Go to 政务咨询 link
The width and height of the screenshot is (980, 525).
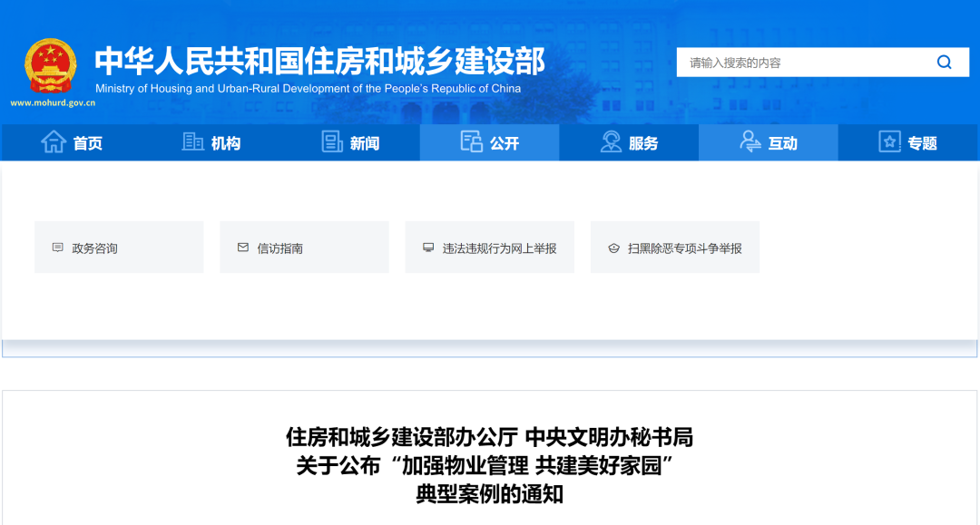click(119, 248)
